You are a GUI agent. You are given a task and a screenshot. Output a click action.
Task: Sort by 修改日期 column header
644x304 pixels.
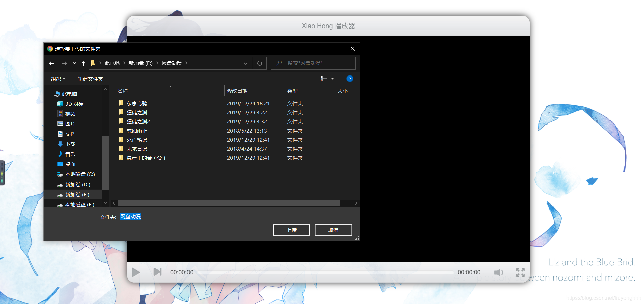coord(237,91)
